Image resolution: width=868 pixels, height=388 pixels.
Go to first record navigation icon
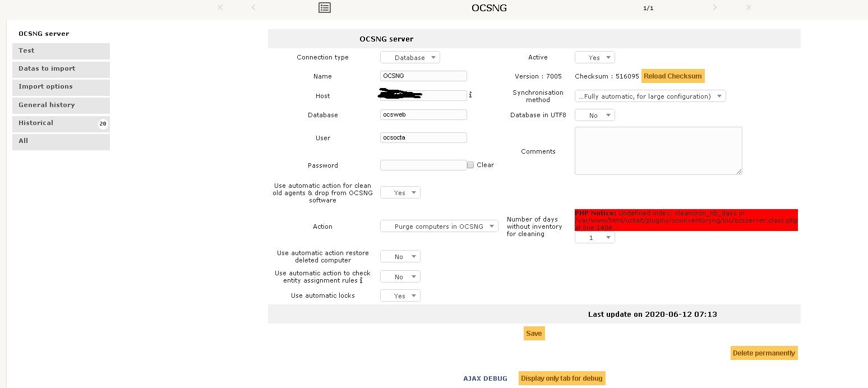click(x=220, y=8)
